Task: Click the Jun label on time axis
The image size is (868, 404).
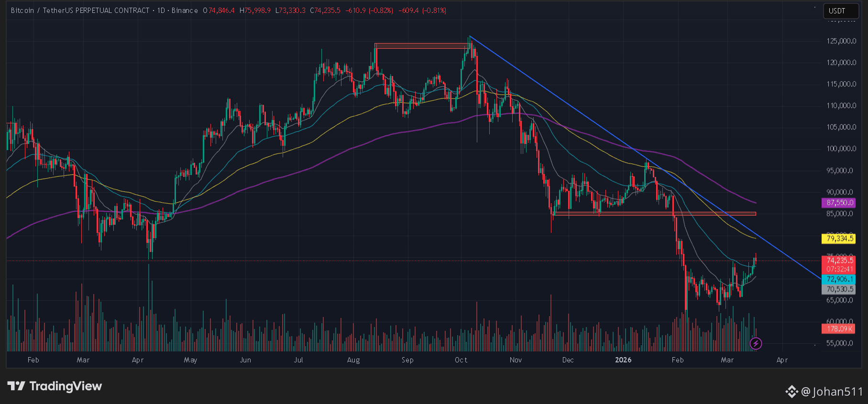Action: [x=245, y=360]
